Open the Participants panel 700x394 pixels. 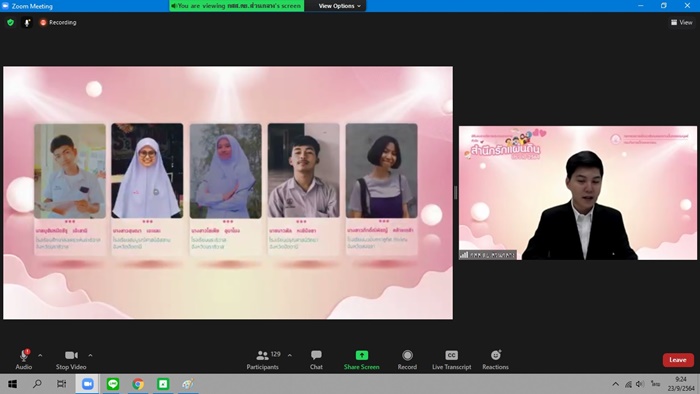(x=262, y=360)
